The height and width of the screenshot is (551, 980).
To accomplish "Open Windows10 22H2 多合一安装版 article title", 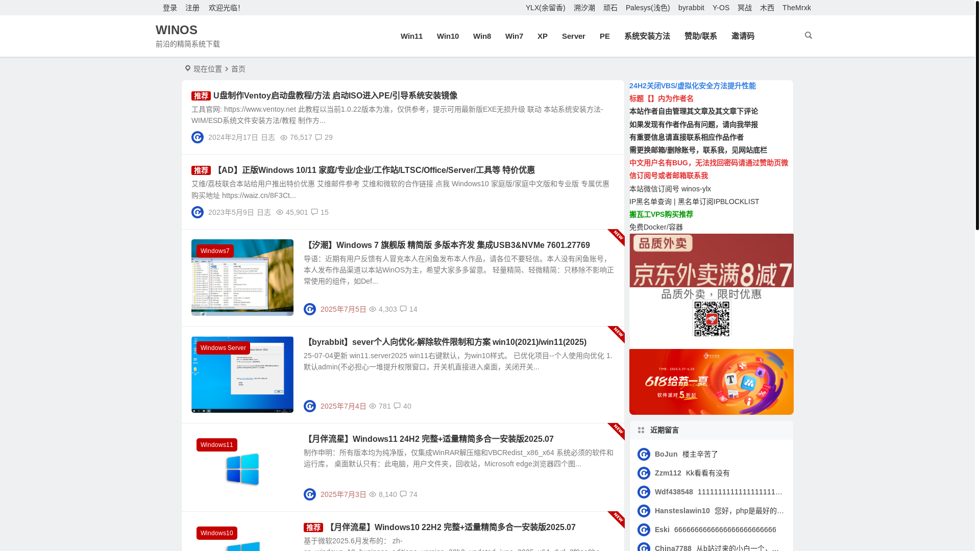I will [451, 527].
